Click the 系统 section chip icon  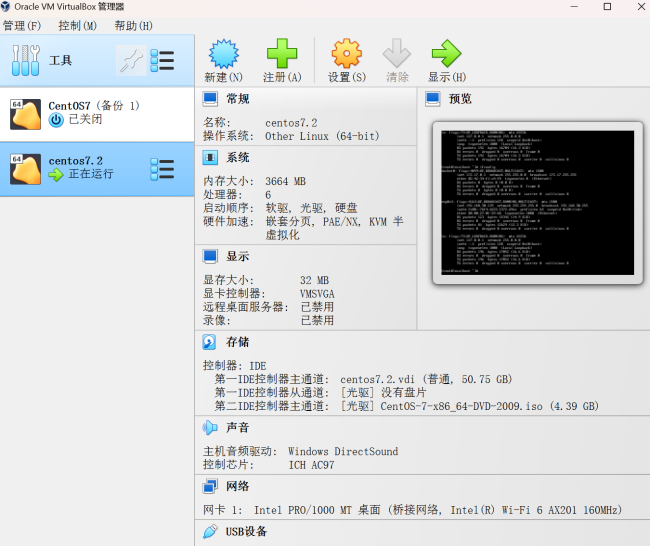pos(210,158)
